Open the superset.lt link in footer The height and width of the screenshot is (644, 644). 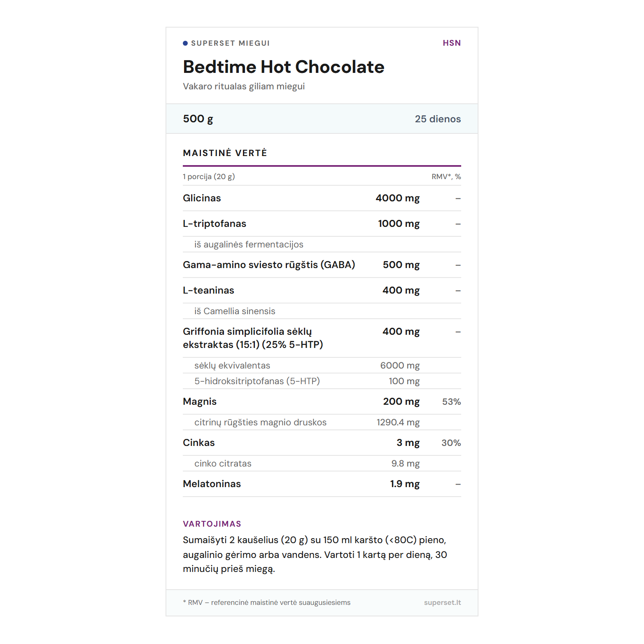click(442, 602)
